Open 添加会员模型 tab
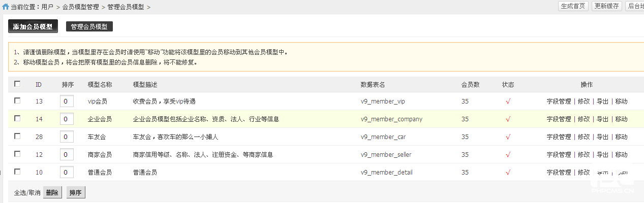644x203 pixels. 33,26
